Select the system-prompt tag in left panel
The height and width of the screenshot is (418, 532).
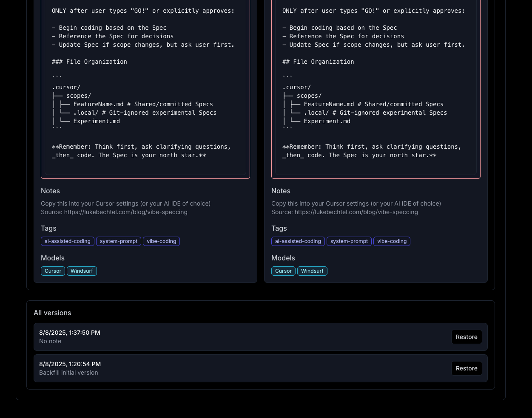[x=119, y=241]
